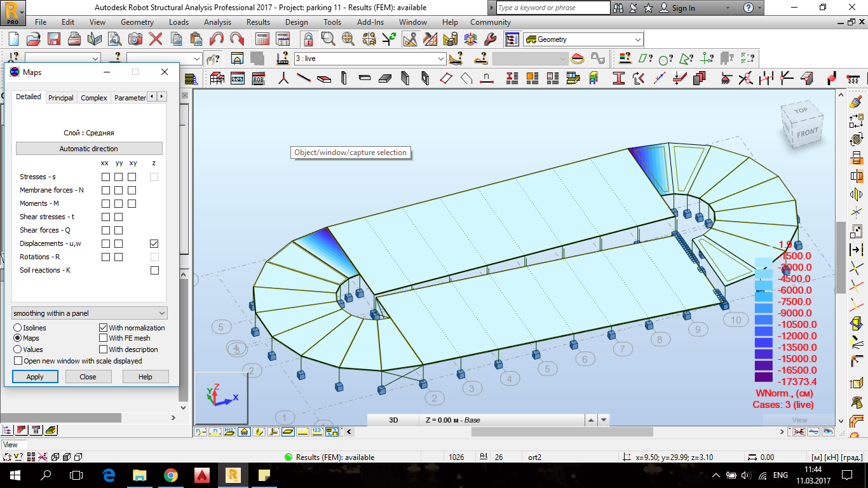868x488 pixels.
Task: Open the Results menu
Action: tap(258, 22)
